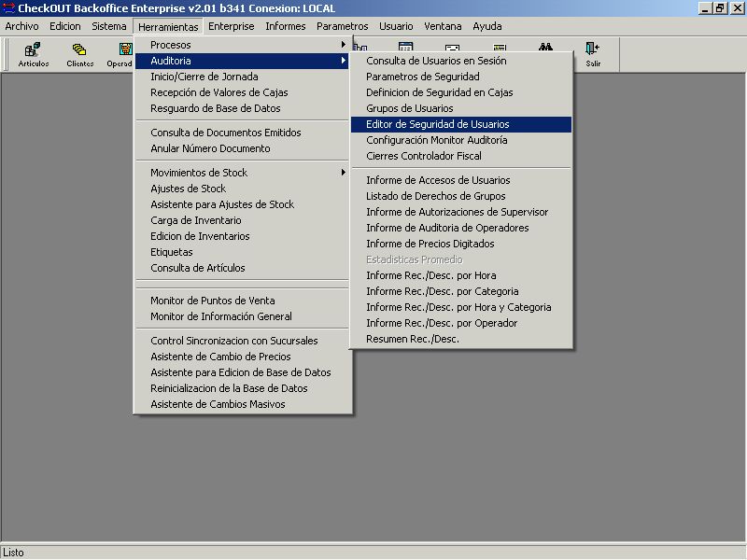Click the Operad toolbar icon
The height and width of the screenshot is (560, 747).
[x=120, y=54]
